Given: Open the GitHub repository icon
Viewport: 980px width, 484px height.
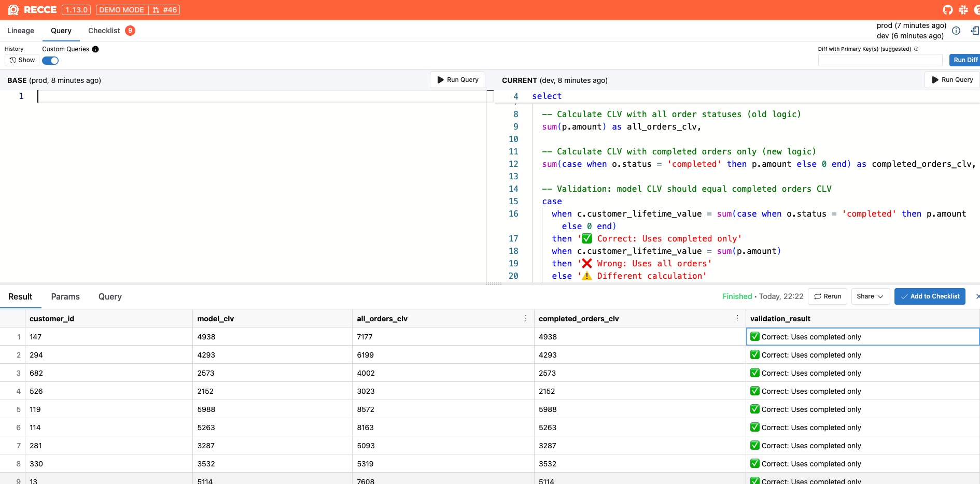Looking at the screenshot, I should (x=948, y=10).
